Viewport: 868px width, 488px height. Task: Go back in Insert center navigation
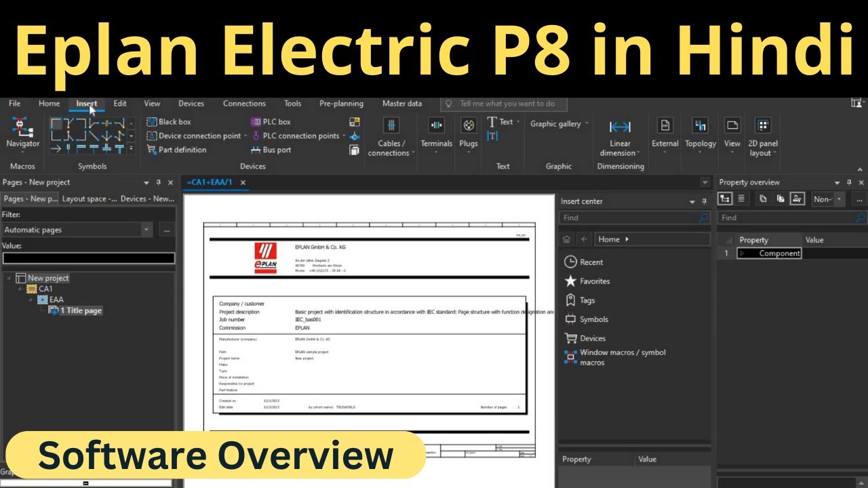(584, 239)
